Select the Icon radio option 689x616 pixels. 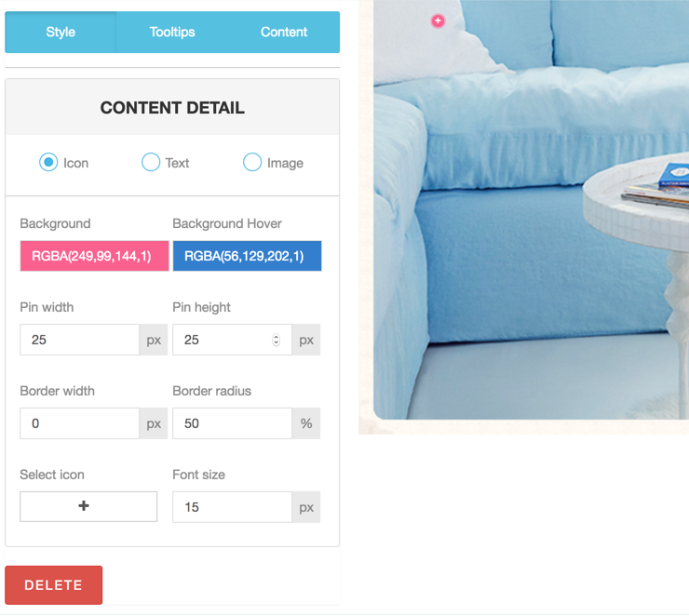pos(48,162)
